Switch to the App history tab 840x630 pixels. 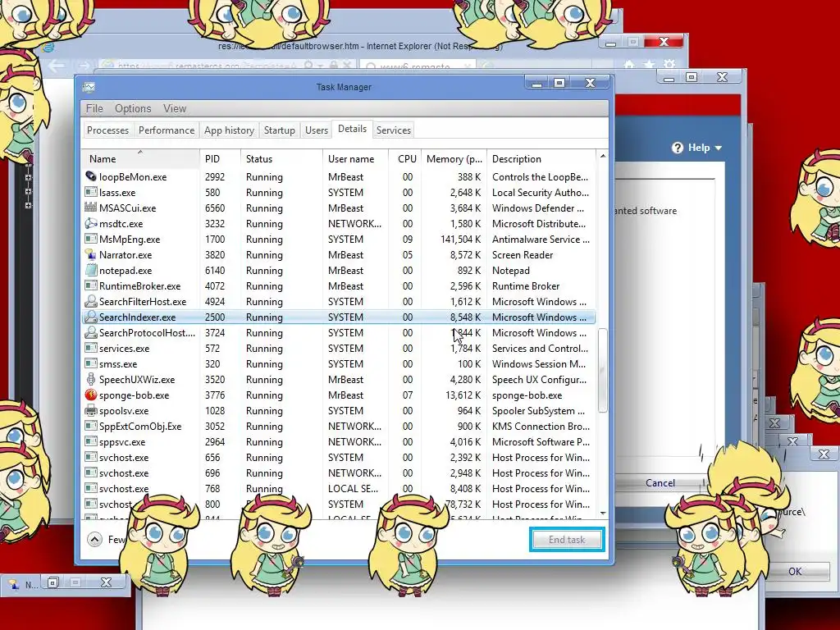pos(229,130)
